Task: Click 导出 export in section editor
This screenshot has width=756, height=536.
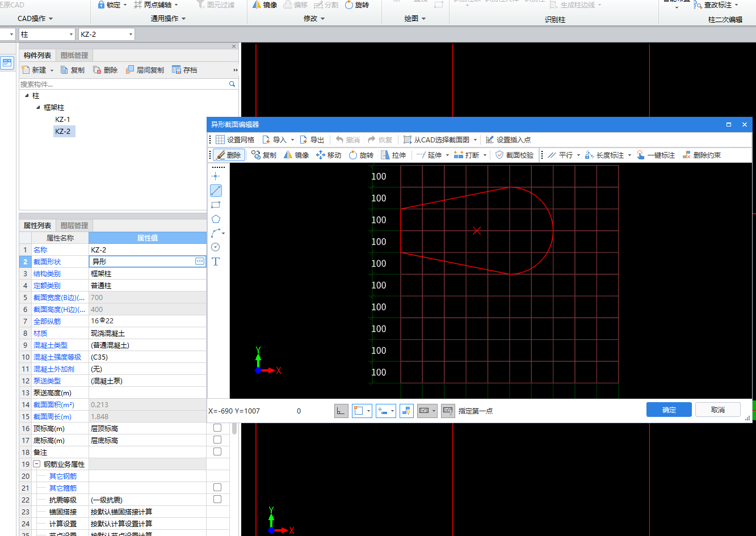Action: pyautogui.click(x=312, y=140)
